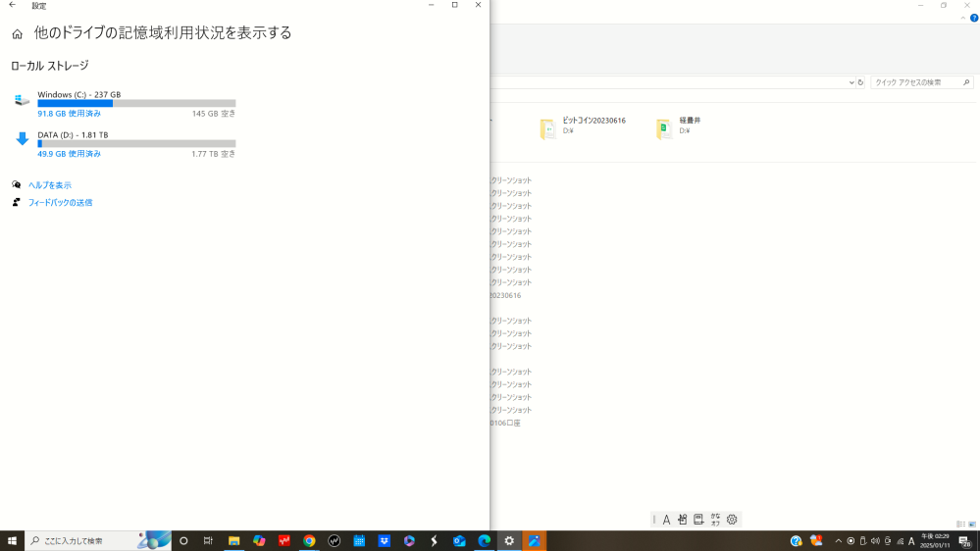Go back using the Settings back arrow
This screenshot has height=551, width=980.
[12, 6]
